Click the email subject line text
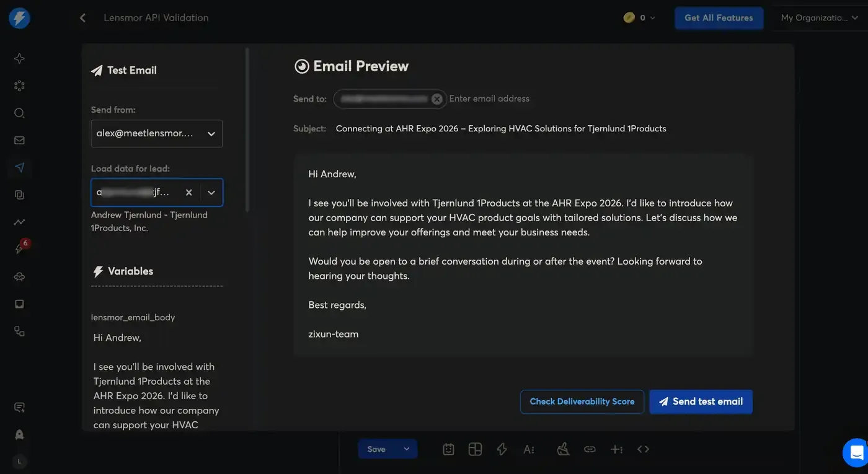868x474 pixels. pos(501,129)
